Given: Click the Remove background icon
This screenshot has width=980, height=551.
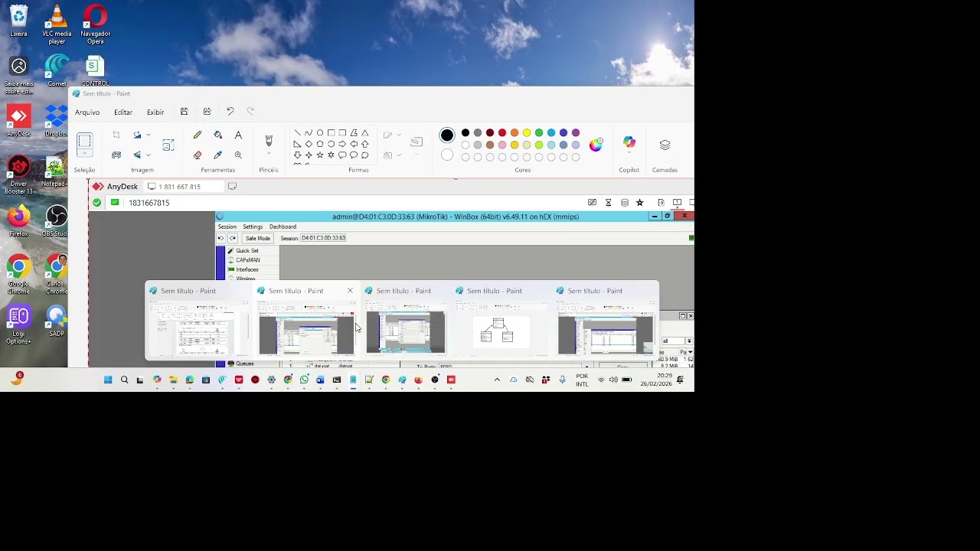Looking at the screenshot, I should (x=116, y=155).
